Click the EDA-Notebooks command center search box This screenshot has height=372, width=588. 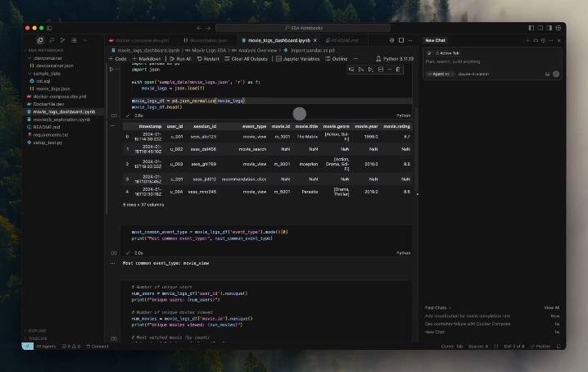point(303,28)
